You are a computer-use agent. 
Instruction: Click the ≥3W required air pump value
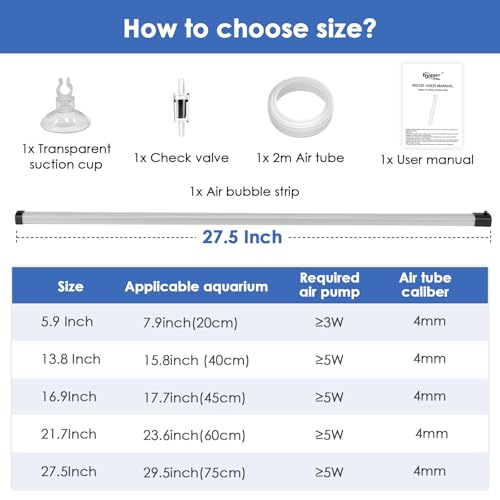(x=329, y=322)
